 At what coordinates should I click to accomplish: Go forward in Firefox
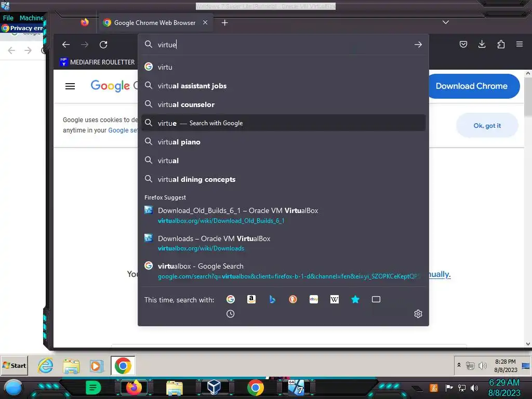pos(85,45)
